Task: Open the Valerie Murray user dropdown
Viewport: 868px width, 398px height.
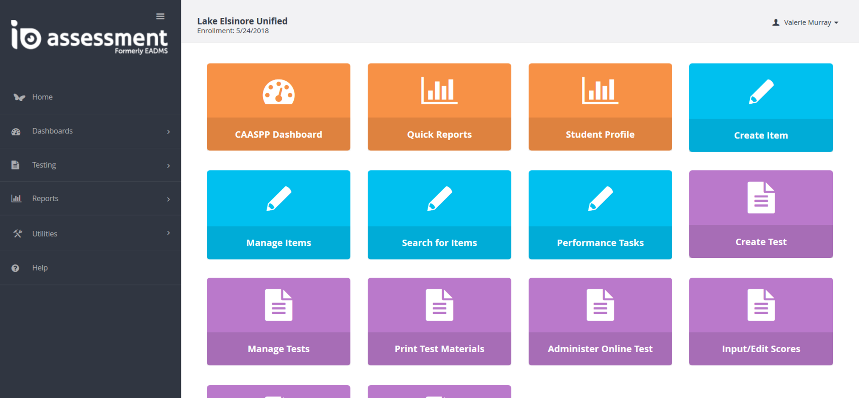Action: (x=805, y=22)
